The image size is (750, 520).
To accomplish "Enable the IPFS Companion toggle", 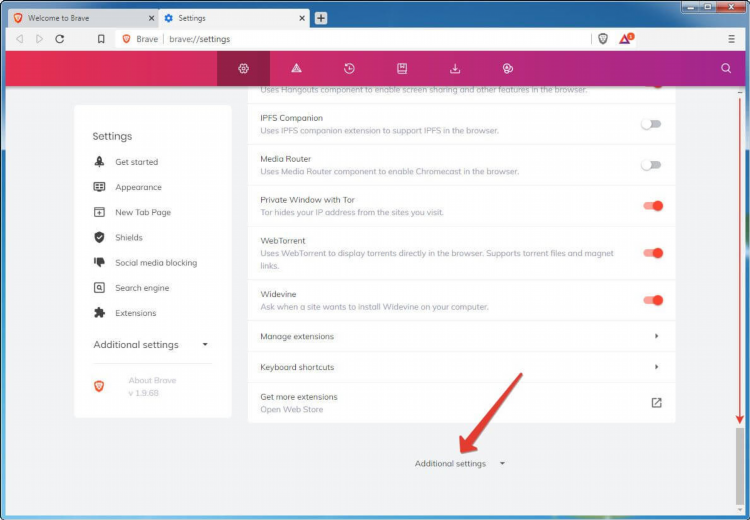I will 651,124.
